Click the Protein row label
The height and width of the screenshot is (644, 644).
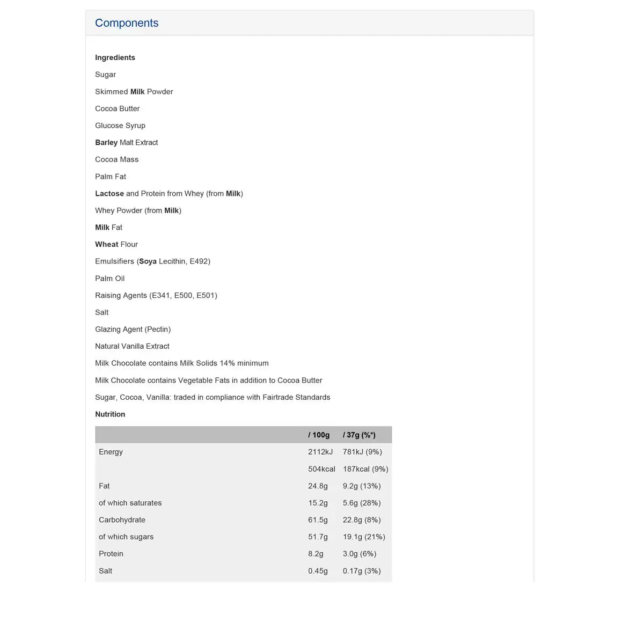(x=111, y=554)
